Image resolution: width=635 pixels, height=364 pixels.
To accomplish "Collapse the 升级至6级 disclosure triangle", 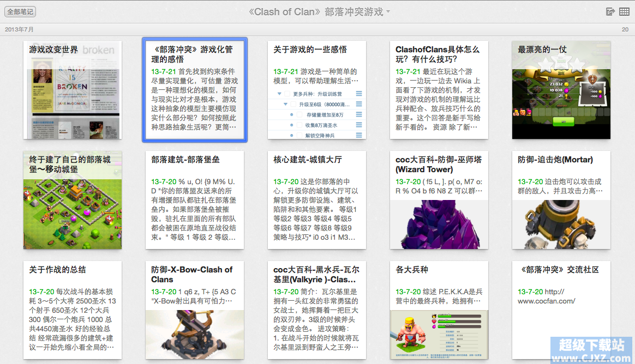I will [x=285, y=104].
